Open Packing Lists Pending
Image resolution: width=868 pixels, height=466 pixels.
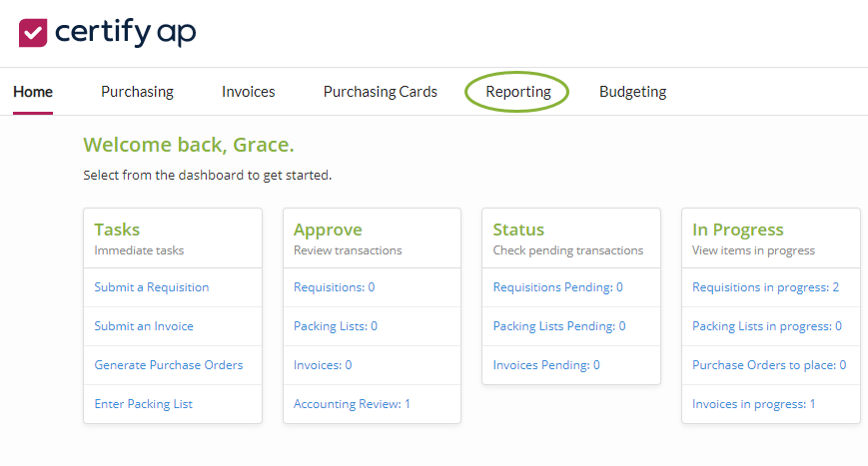click(559, 326)
